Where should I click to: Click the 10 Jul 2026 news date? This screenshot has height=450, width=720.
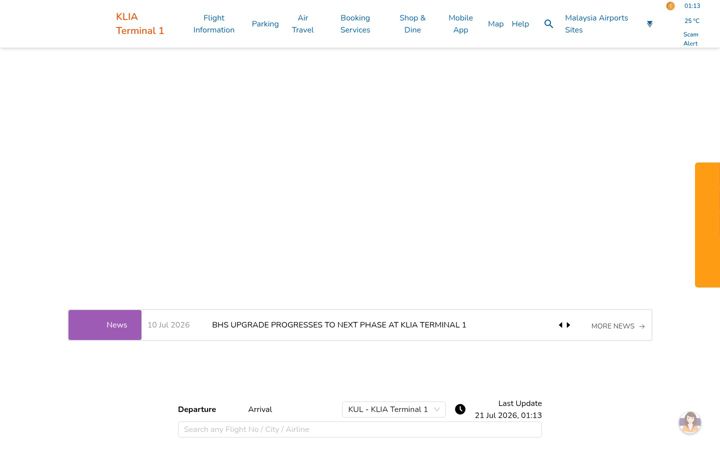coord(169,325)
